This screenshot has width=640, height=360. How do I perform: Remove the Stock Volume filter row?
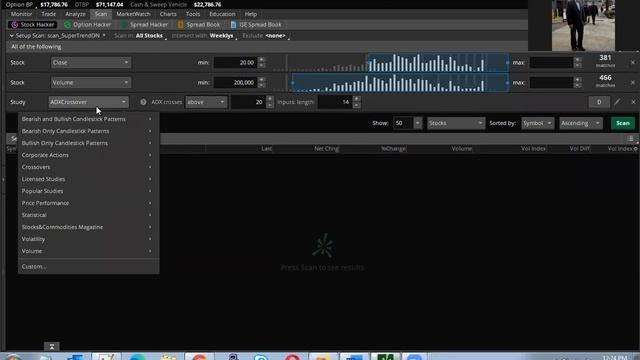tap(633, 82)
